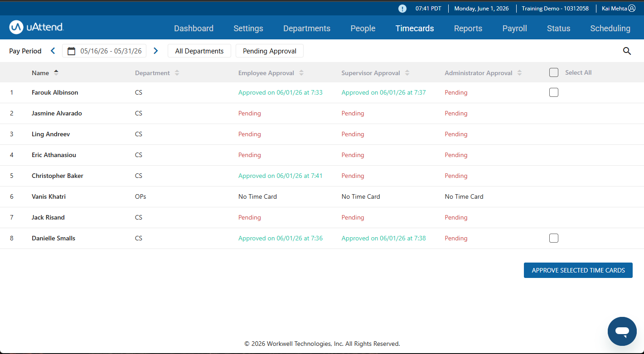Open Danielle Smalls' time card
Screen dimensions: 644x354
point(53,238)
